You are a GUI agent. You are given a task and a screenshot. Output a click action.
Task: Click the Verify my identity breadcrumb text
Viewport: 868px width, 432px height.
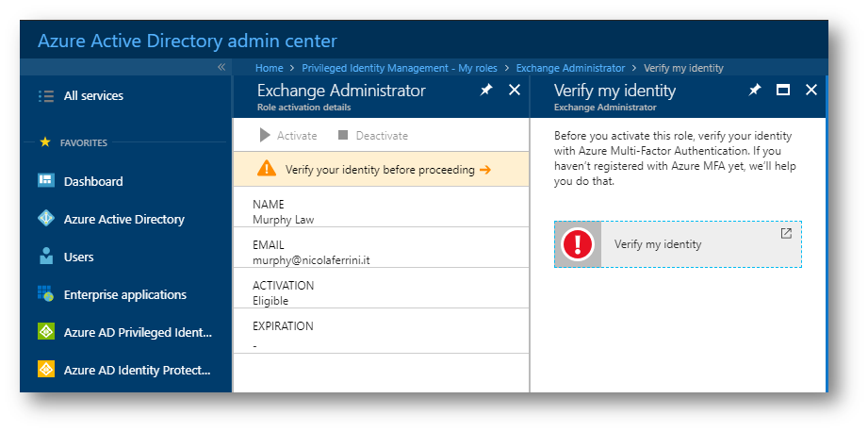click(x=683, y=68)
